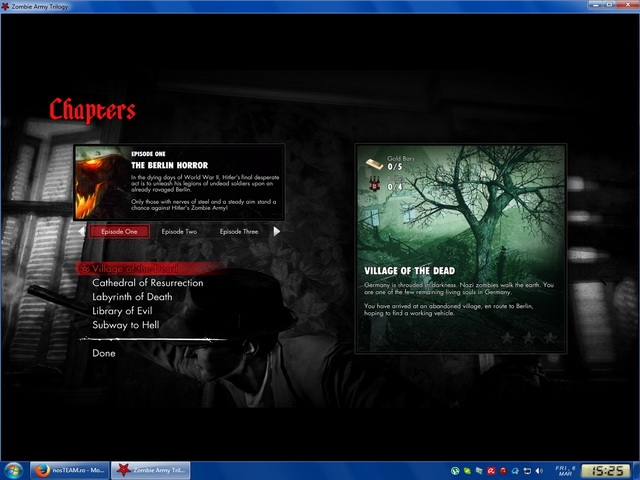Open the uTorrent tray icon
The image size is (640, 480).
click(455, 471)
